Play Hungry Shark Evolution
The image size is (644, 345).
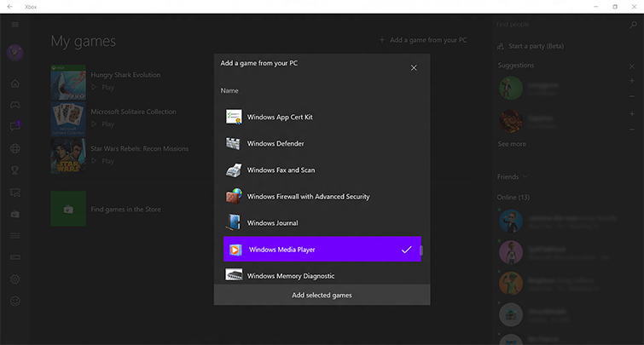(x=102, y=88)
